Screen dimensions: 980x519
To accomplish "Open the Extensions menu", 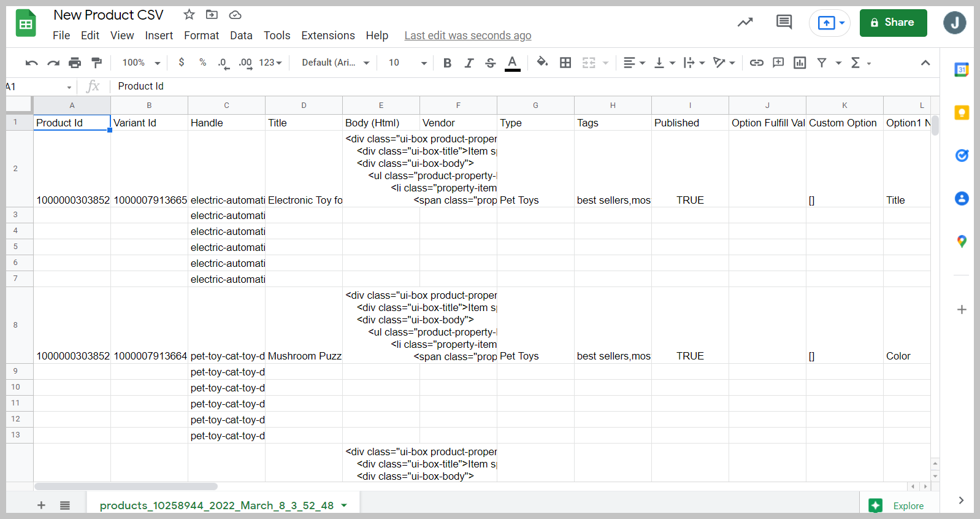I will point(328,36).
